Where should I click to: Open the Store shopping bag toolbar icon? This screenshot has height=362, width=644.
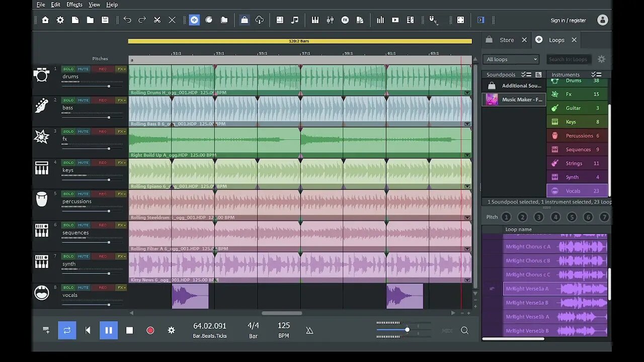[x=244, y=20]
